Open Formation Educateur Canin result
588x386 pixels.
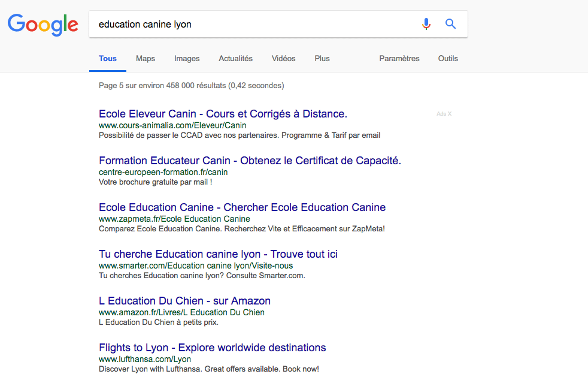(250, 161)
